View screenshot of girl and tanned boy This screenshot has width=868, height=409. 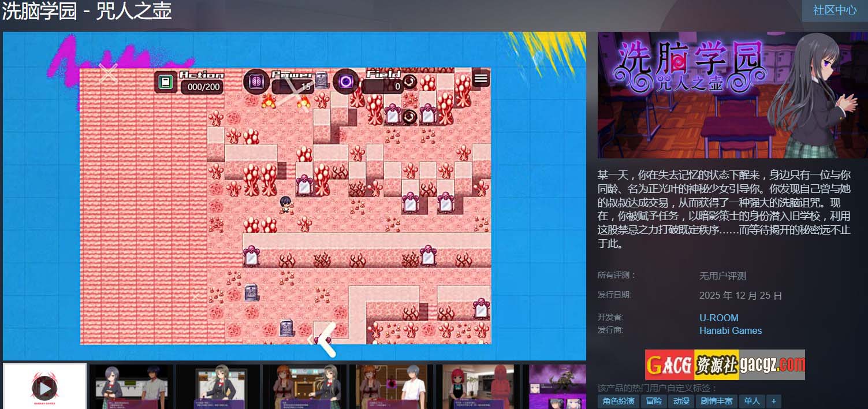point(131,386)
